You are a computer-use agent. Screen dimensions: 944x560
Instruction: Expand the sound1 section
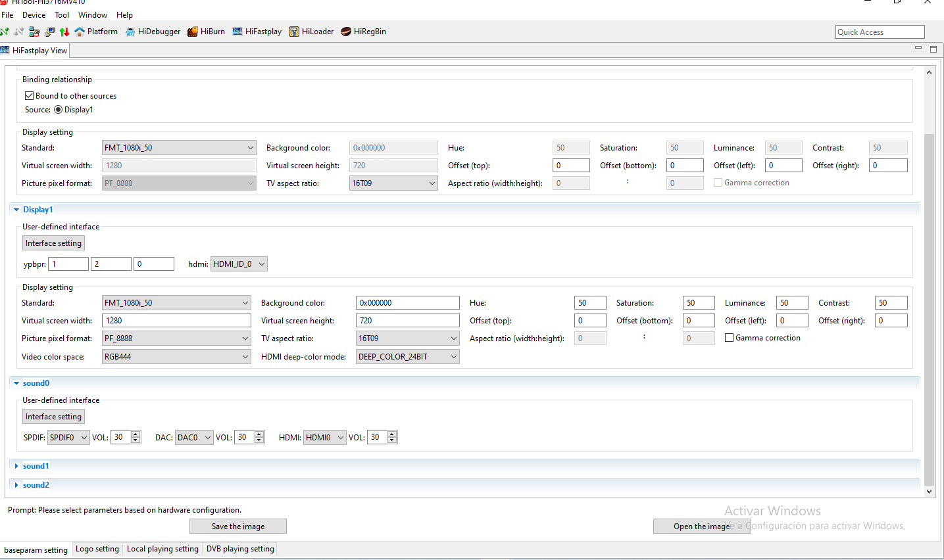[x=16, y=466]
